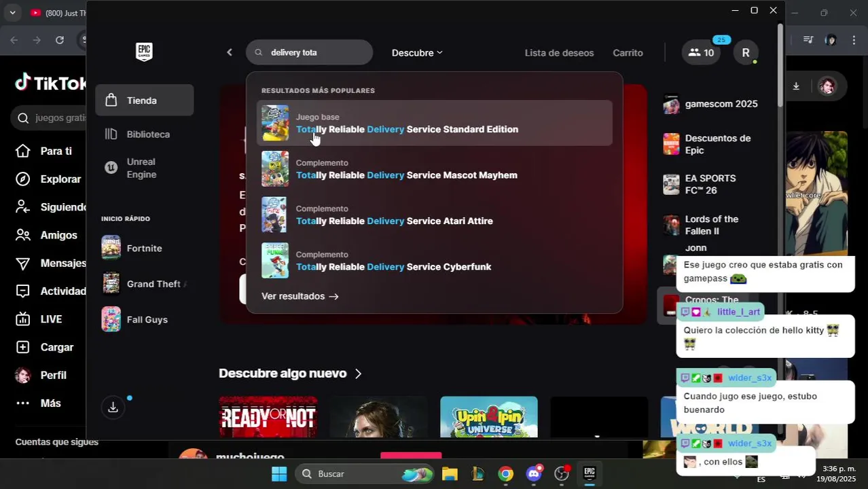
Task: Click Chrome's back arrow
Action: pos(14,40)
